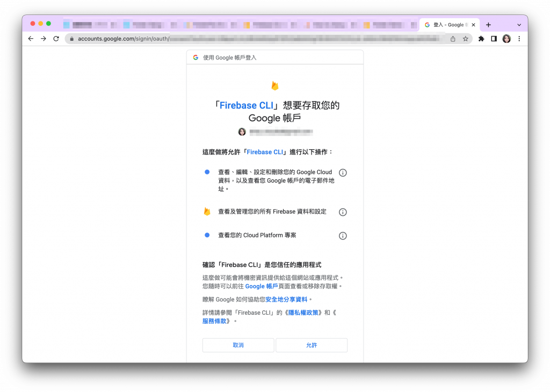Go back with browser back arrow

pyautogui.click(x=31, y=39)
